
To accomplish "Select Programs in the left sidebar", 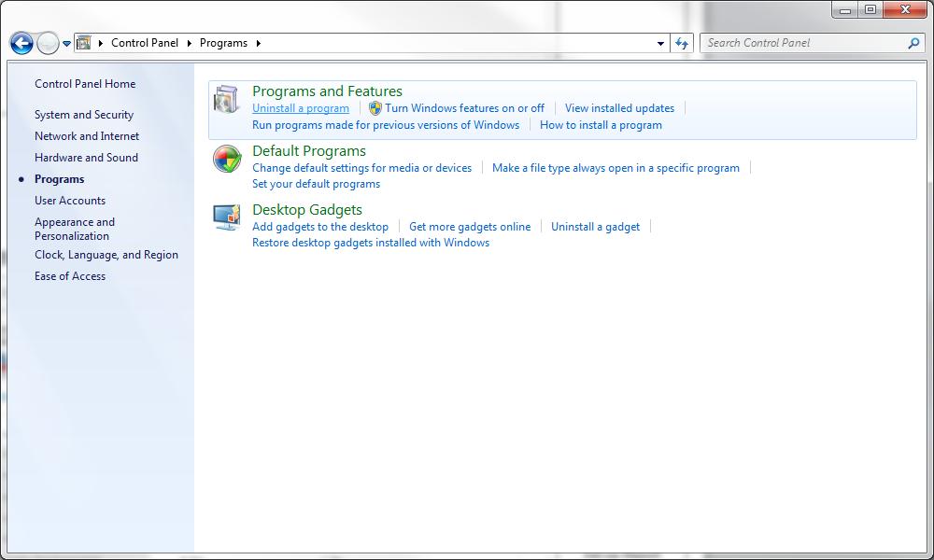I will (60, 179).
